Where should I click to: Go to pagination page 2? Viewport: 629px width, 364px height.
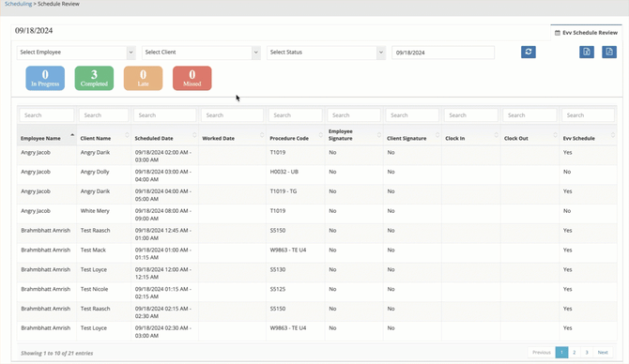point(574,353)
